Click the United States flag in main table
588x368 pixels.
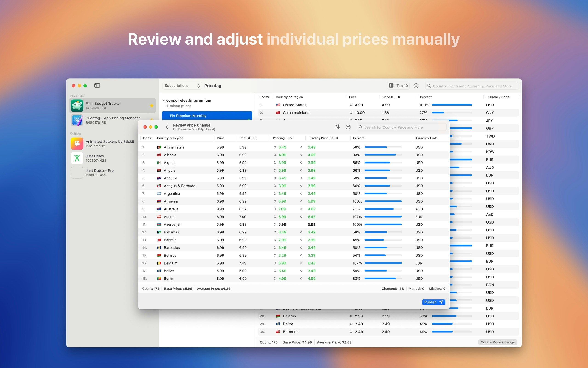coord(278,105)
